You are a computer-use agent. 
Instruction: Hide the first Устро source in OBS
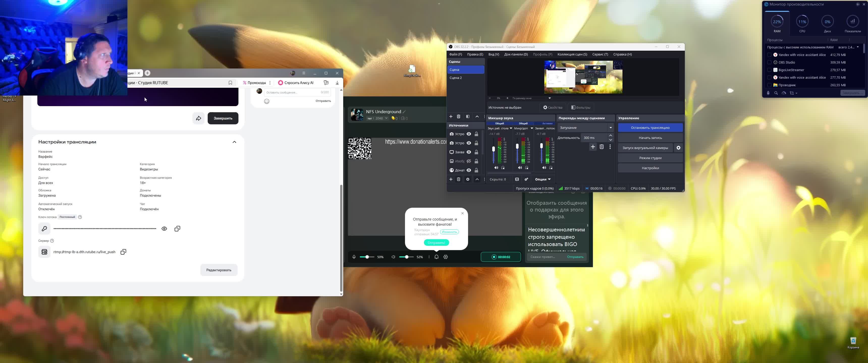click(x=469, y=134)
